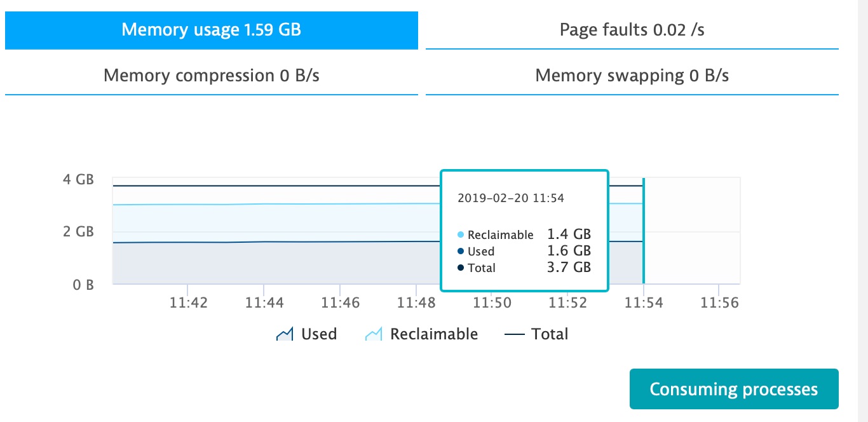Click the Used dot in the tooltip
Image resolution: width=868 pixels, height=422 pixels.
[461, 252]
